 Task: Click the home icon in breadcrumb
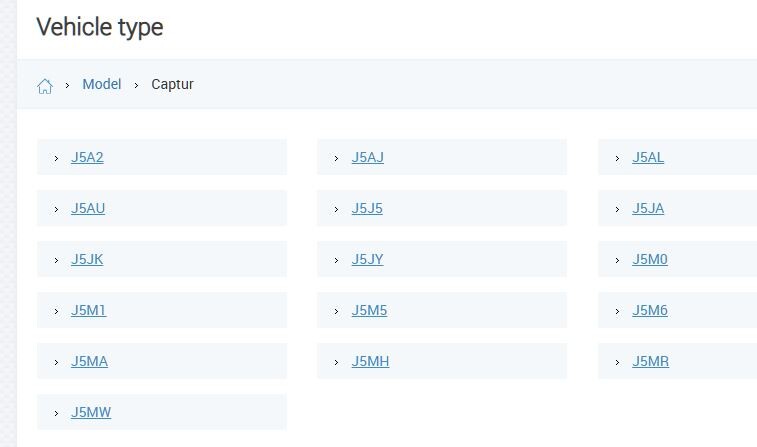tap(44, 86)
